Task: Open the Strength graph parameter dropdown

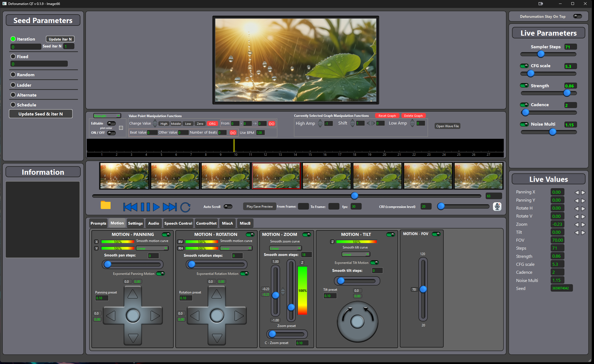Action: (107, 116)
